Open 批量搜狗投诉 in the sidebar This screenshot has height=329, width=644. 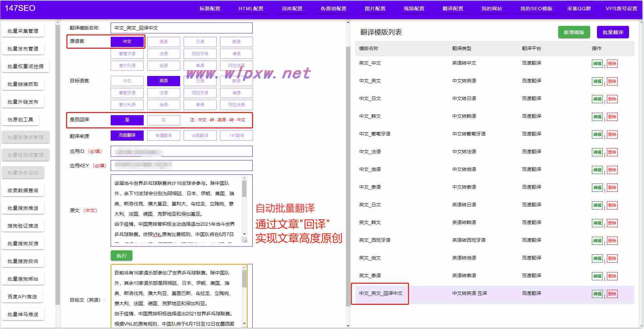23,261
